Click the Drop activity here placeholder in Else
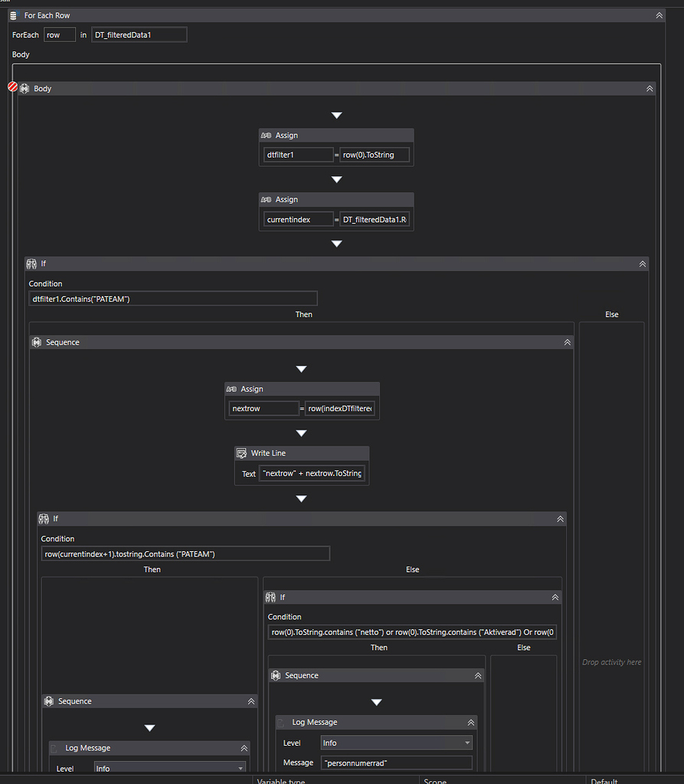This screenshot has height=784, width=684. 611,661
